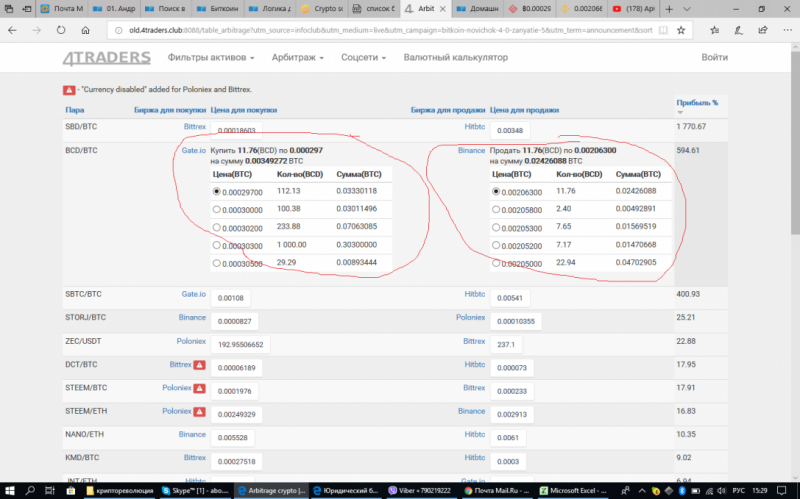Click the Войти login link

click(714, 57)
